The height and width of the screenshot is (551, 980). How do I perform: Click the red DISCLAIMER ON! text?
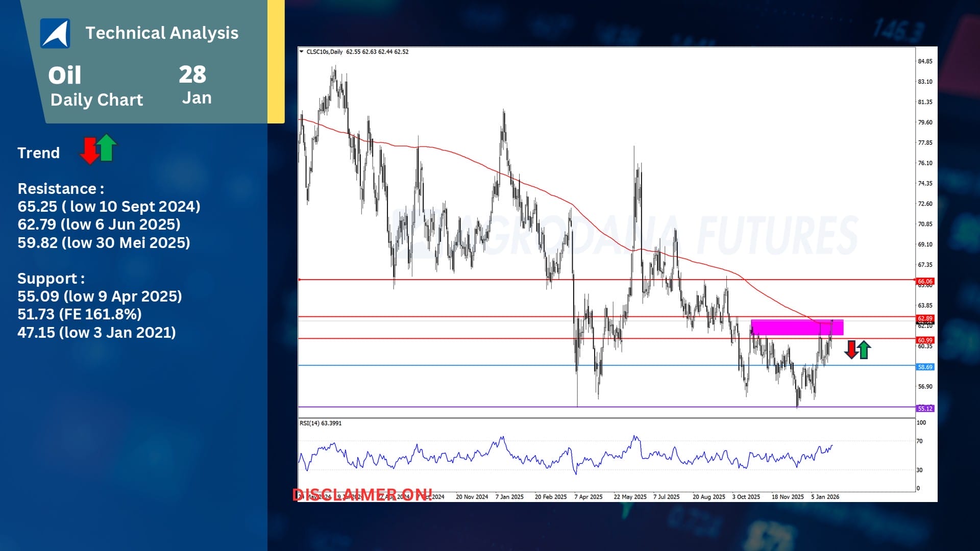tap(362, 495)
